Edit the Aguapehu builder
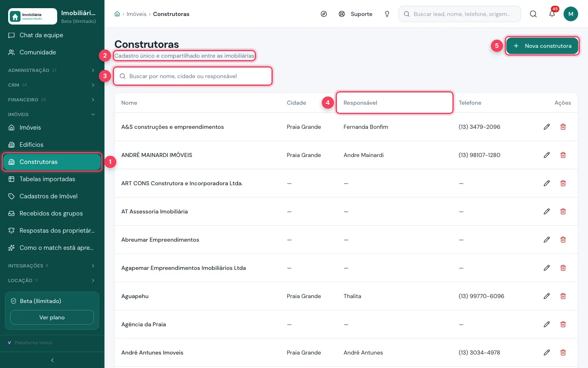The height and width of the screenshot is (368, 588). point(547,296)
